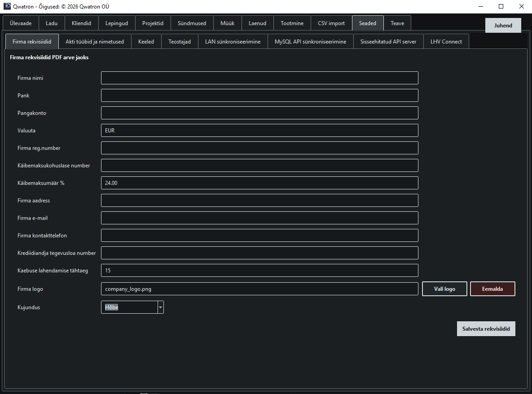This screenshot has width=532, height=394.
Task: Select the Laenud tab
Action: [x=258, y=23]
